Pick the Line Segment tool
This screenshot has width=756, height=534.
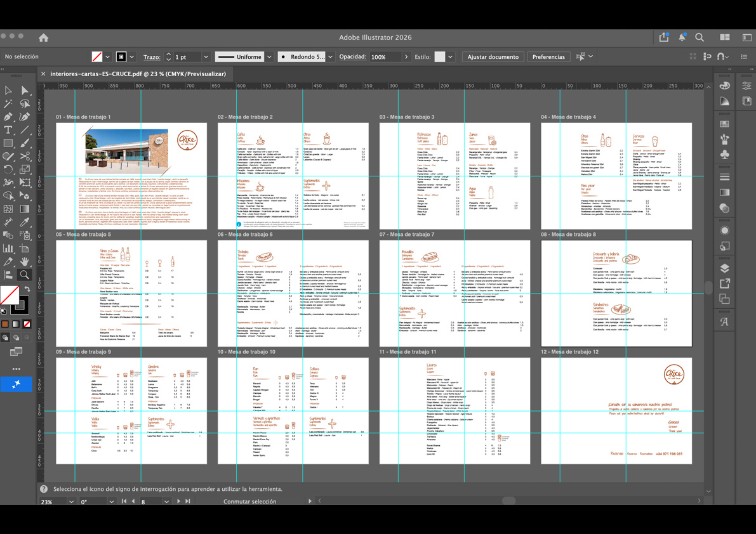click(x=25, y=130)
